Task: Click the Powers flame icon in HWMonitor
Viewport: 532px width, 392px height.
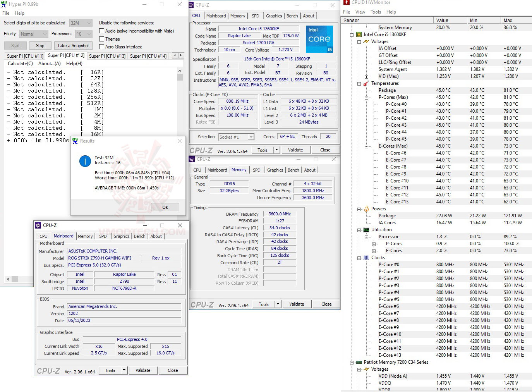Action: coord(366,209)
